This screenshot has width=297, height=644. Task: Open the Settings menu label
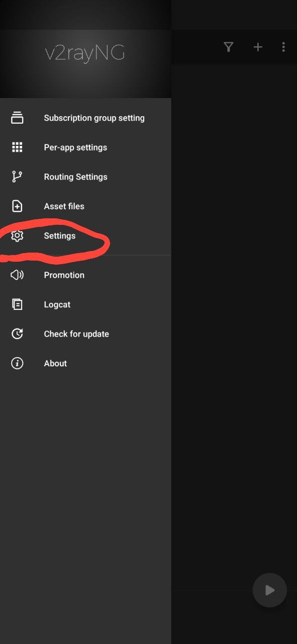(x=59, y=236)
